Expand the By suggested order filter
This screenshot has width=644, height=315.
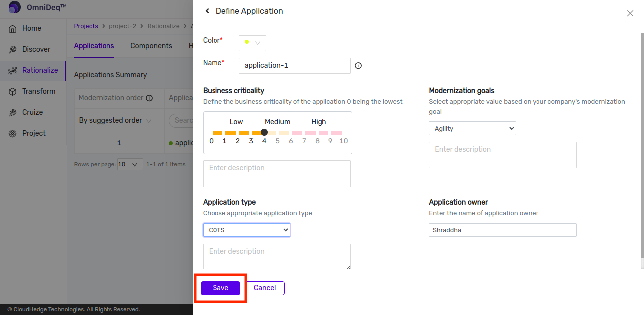[x=115, y=120]
